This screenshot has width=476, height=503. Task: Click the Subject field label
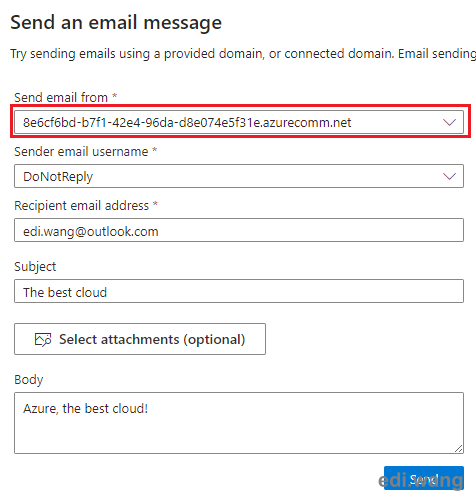click(x=35, y=267)
